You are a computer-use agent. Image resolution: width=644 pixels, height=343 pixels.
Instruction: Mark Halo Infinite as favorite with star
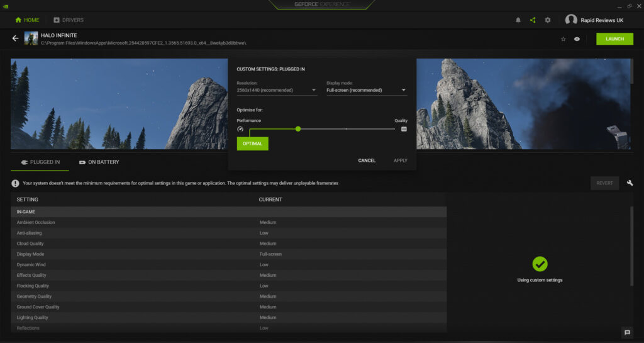click(563, 39)
